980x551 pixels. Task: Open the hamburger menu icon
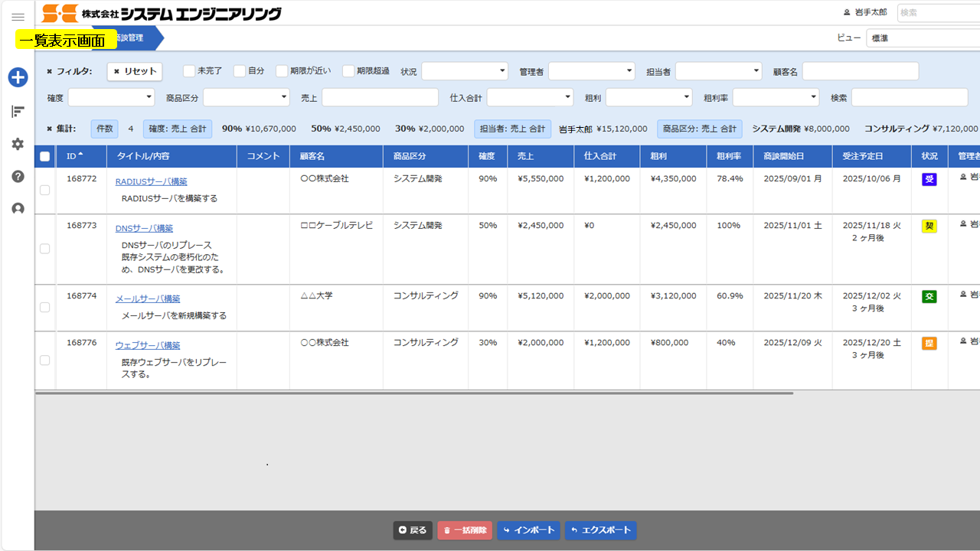tap(18, 17)
